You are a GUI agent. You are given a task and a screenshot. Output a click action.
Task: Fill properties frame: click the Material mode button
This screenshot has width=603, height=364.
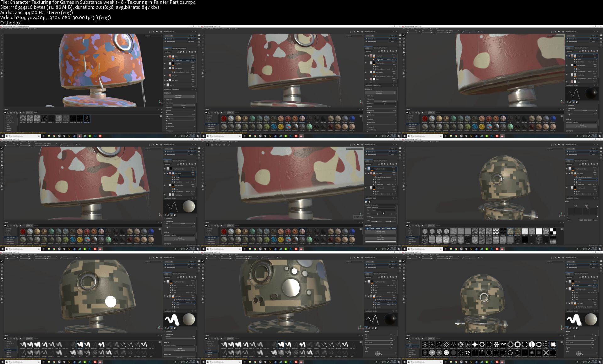pyautogui.click(x=381, y=232)
